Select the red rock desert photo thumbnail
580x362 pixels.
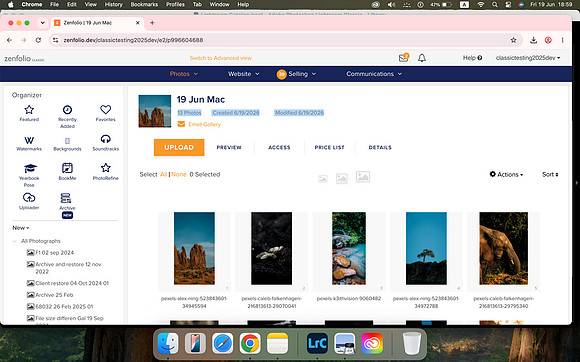point(194,248)
